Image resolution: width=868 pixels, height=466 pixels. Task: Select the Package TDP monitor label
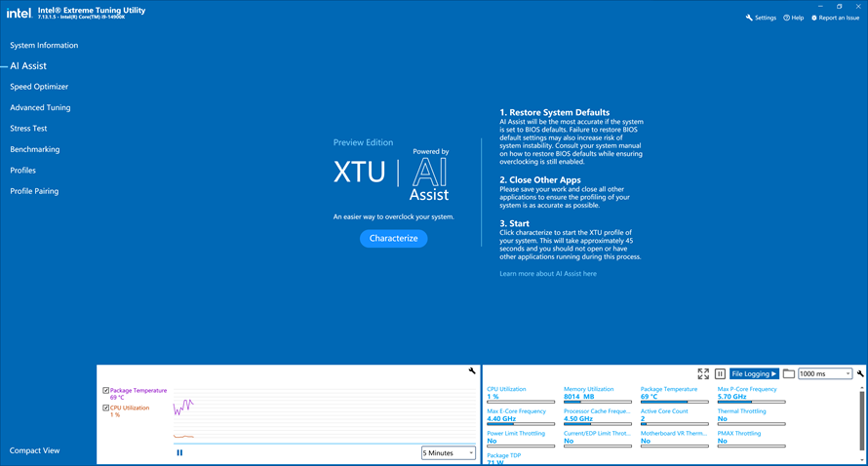[504, 455]
